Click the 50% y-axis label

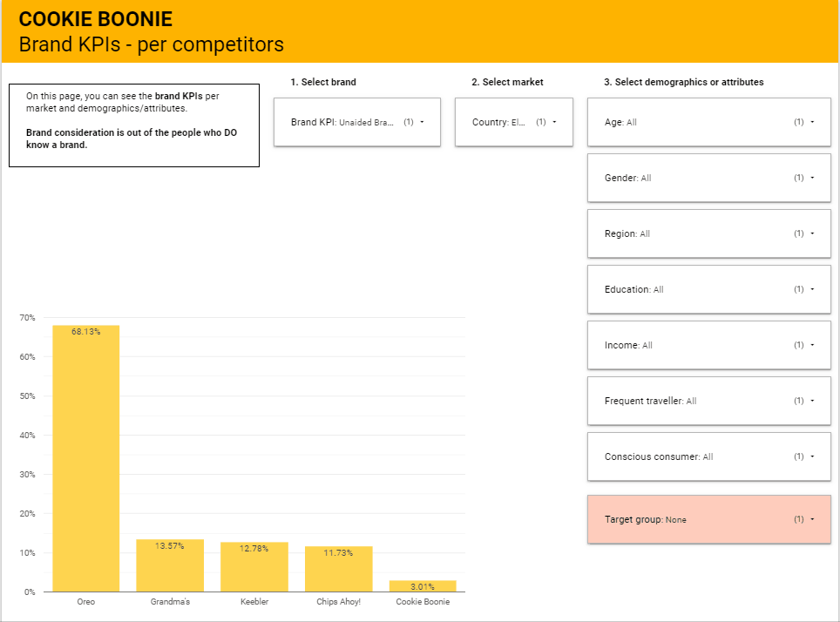click(x=27, y=396)
